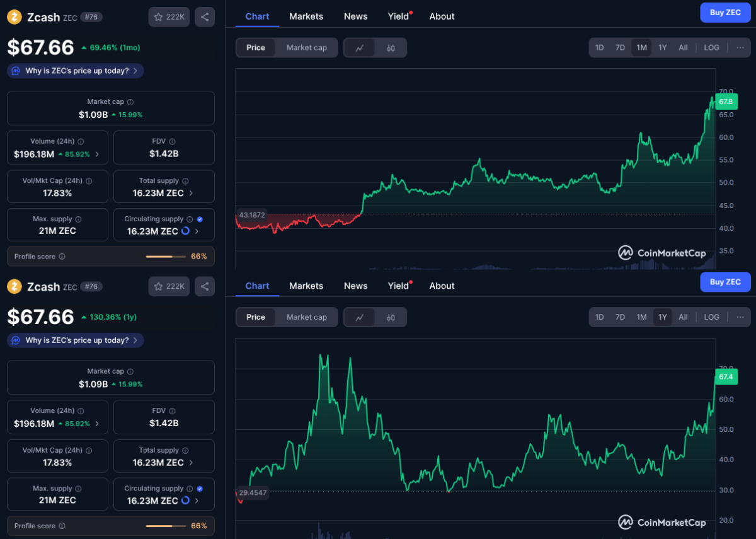Select the line chart icon on the upper chart
Image resolution: width=756 pixels, height=539 pixels.
360,48
